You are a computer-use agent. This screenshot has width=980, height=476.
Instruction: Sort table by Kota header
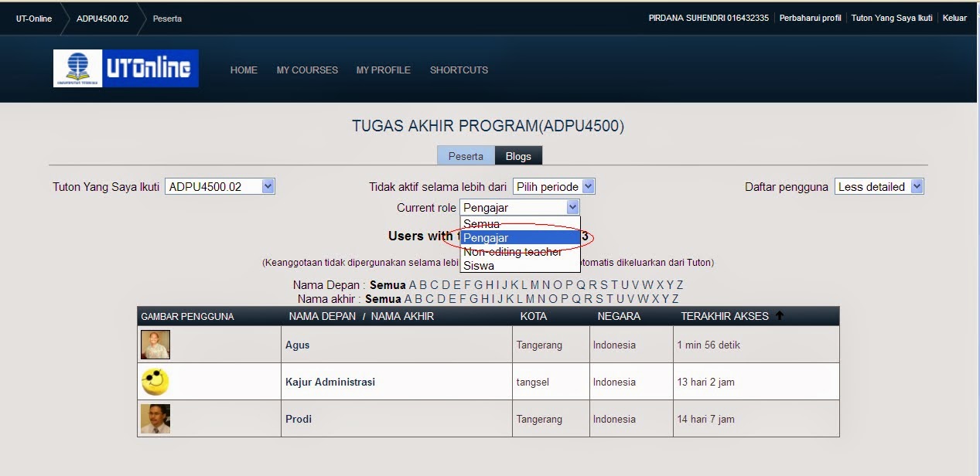[x=534, y=316]
